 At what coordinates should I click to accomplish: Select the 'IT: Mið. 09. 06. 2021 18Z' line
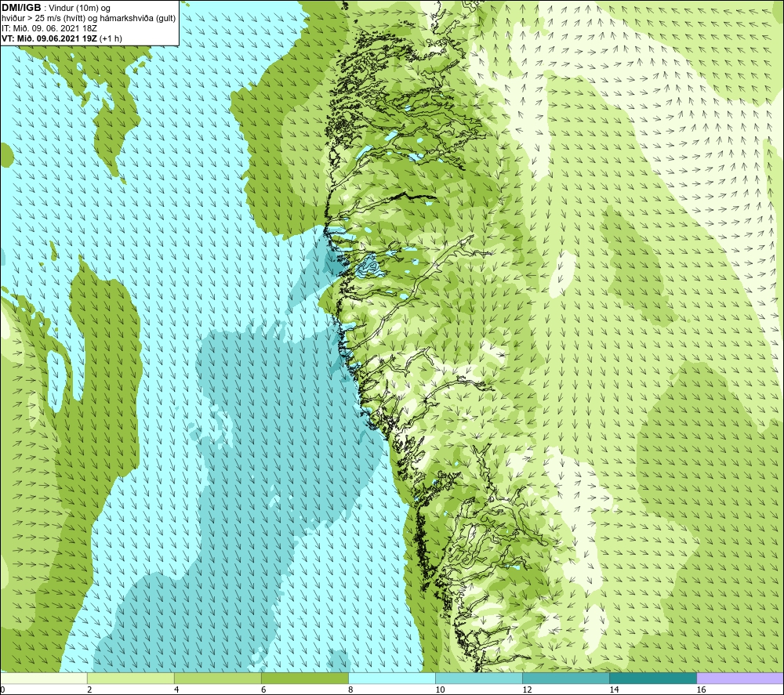pyautogui.click(x=49, y=28)
